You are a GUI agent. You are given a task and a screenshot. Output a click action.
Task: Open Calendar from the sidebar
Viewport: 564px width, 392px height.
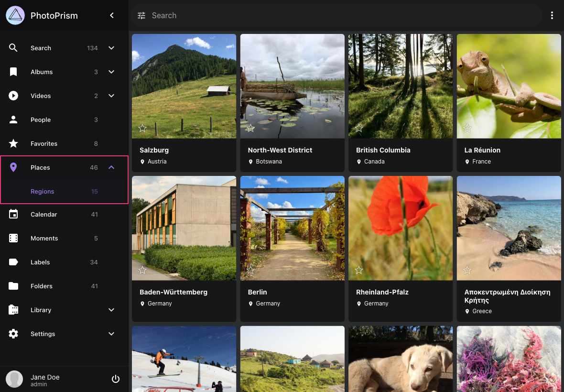click(44, 214)
